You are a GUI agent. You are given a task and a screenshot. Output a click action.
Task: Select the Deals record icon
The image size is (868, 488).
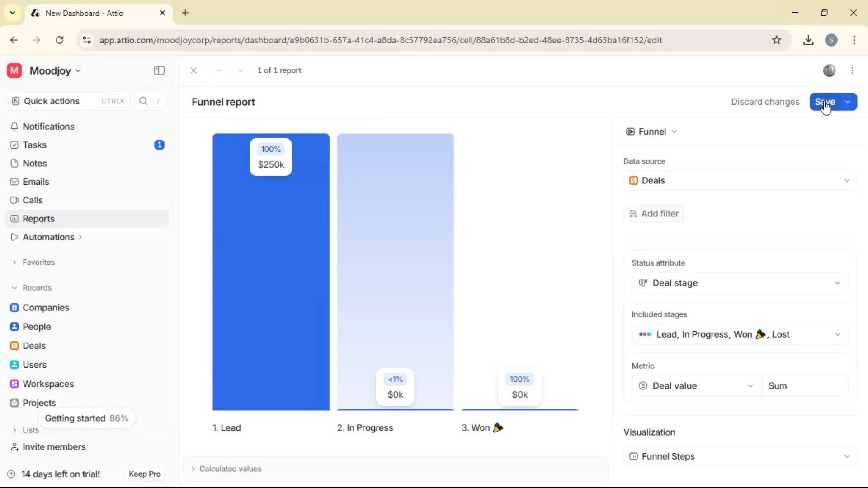pos(14,345)
